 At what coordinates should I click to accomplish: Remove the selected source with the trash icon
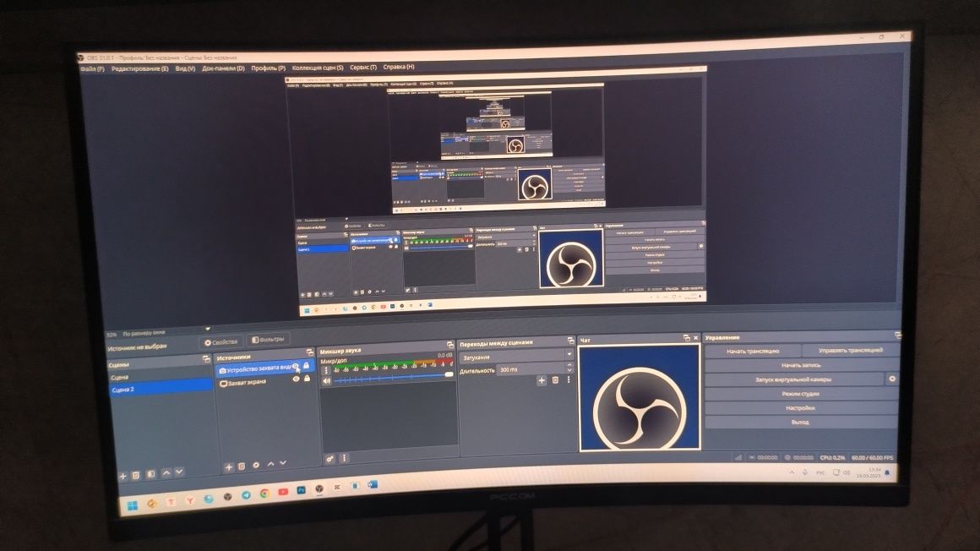coord(242,466)
